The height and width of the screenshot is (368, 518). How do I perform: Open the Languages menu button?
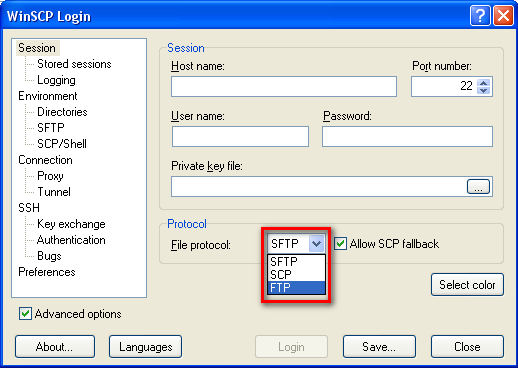145,347
